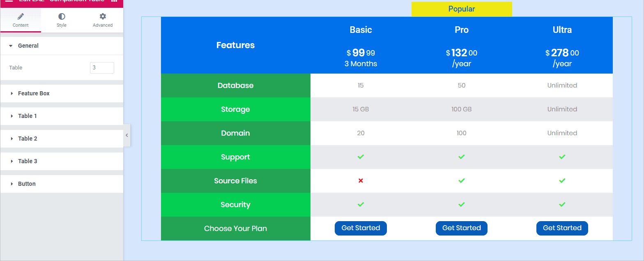Image resolution: width=644 pixels, height=261 pixels.
Task: Click the Table number input field
Action: [x=102, y=68]
